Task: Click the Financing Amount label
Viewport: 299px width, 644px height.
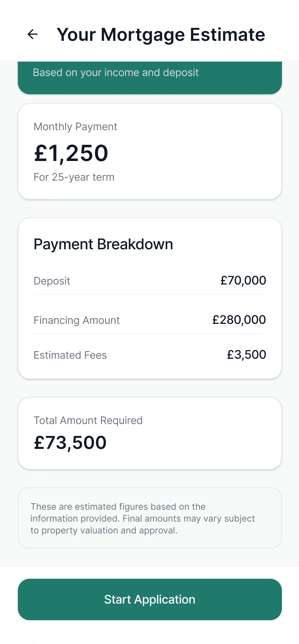Action: (x=76, y=321)
